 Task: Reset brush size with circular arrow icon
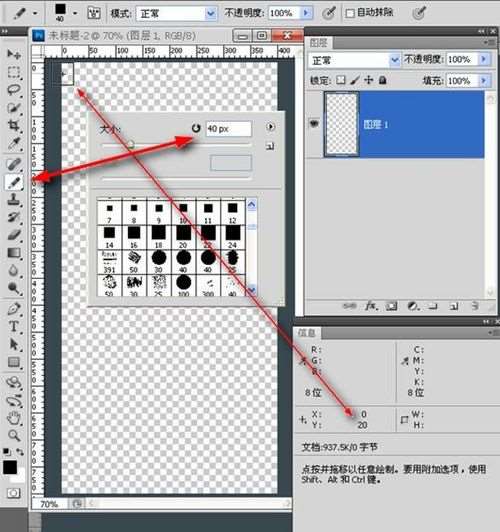[x=196, y=128]
